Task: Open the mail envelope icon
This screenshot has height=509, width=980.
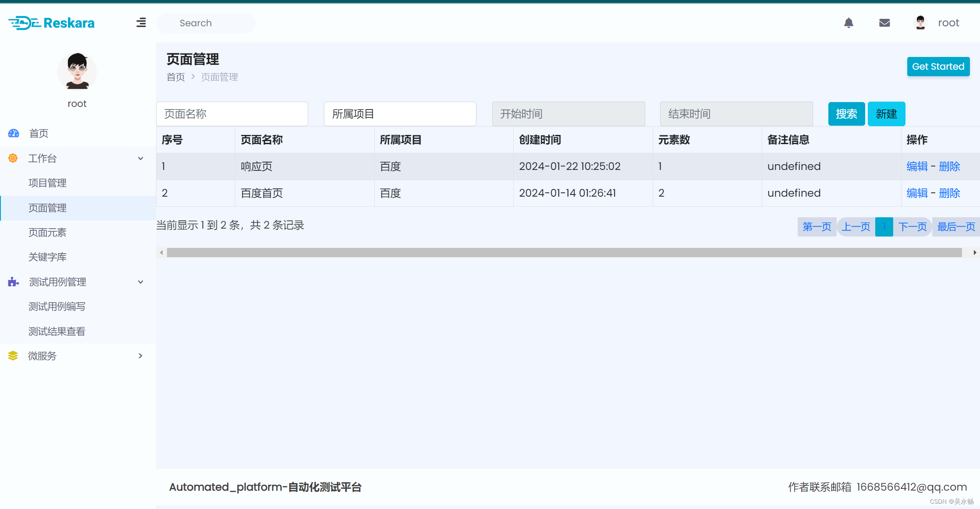Action: click(x=884, y=23)
